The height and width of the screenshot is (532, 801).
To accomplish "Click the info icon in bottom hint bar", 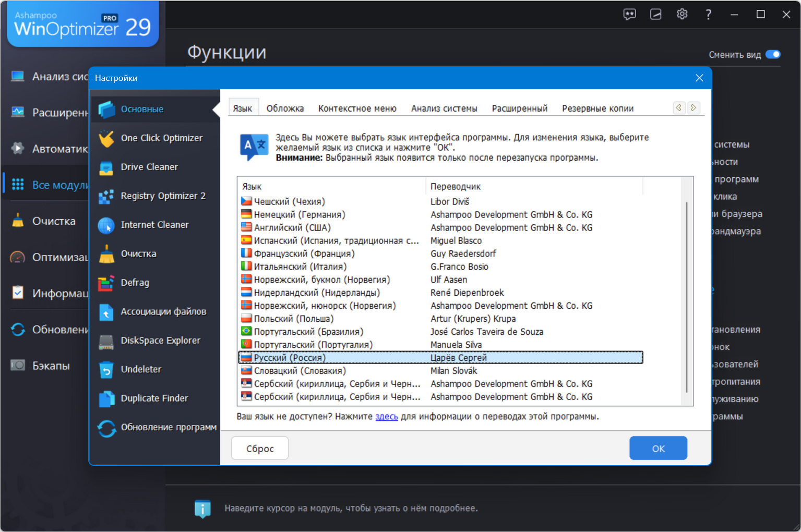I will (x=202, y=509).
